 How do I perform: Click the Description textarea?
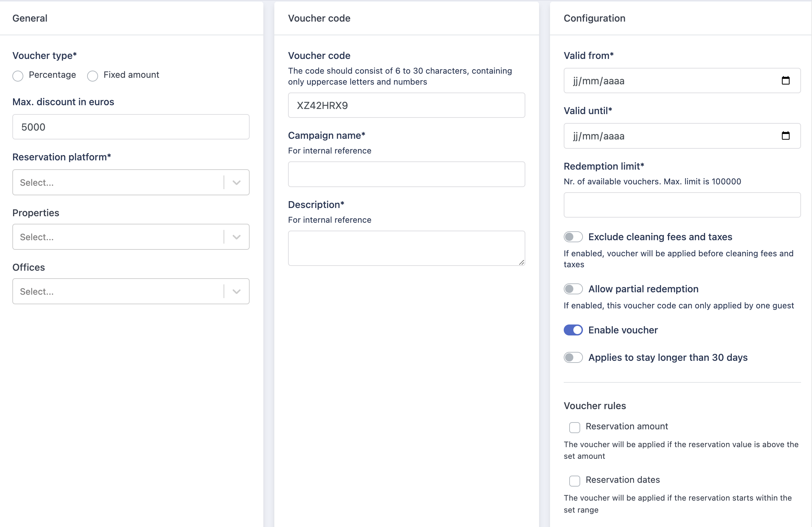click(406, 248)
